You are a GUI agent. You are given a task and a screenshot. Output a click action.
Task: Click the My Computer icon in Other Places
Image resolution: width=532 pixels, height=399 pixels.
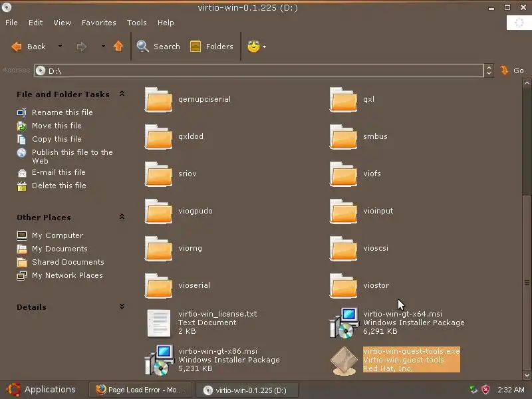coord(22,235)
